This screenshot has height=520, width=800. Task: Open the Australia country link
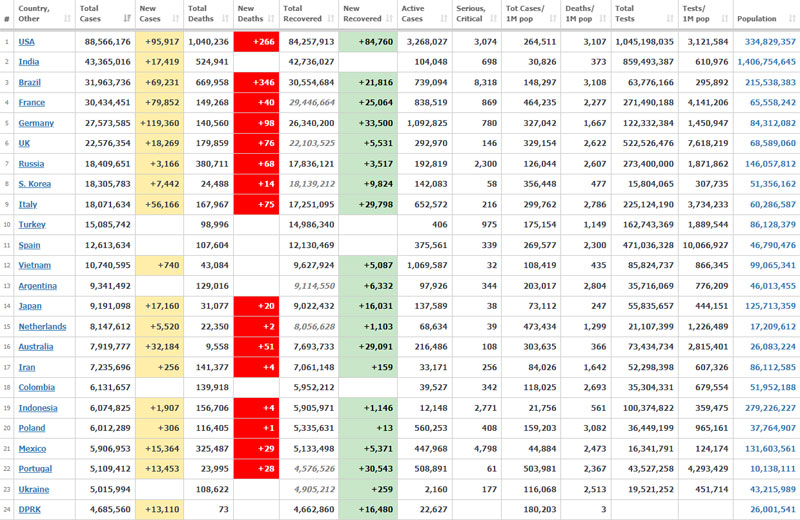[x=36, y=346]
